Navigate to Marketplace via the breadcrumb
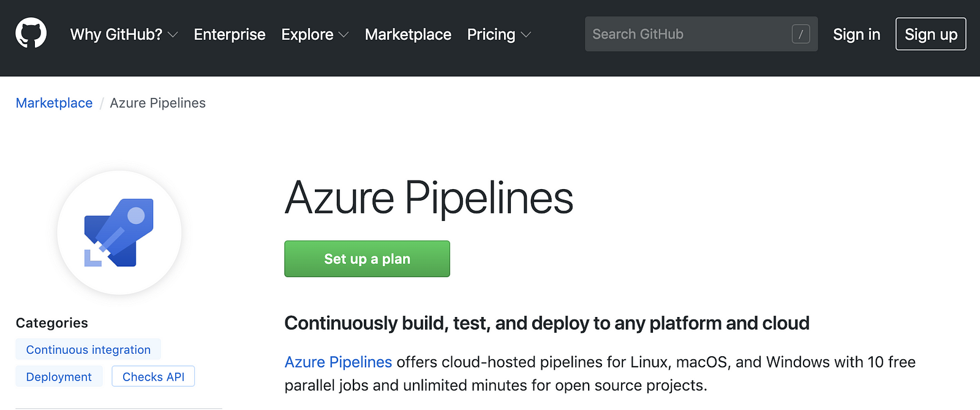Image resolution: width=980 pixels, height=410 pixels. coord(54,103)
